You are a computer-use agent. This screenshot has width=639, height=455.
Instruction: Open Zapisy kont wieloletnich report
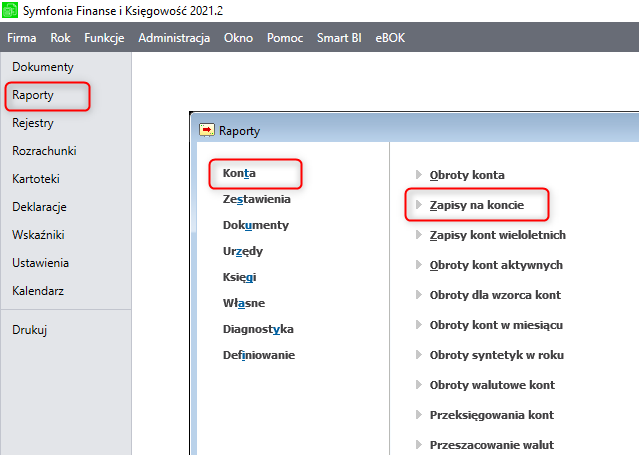[498, 235]
